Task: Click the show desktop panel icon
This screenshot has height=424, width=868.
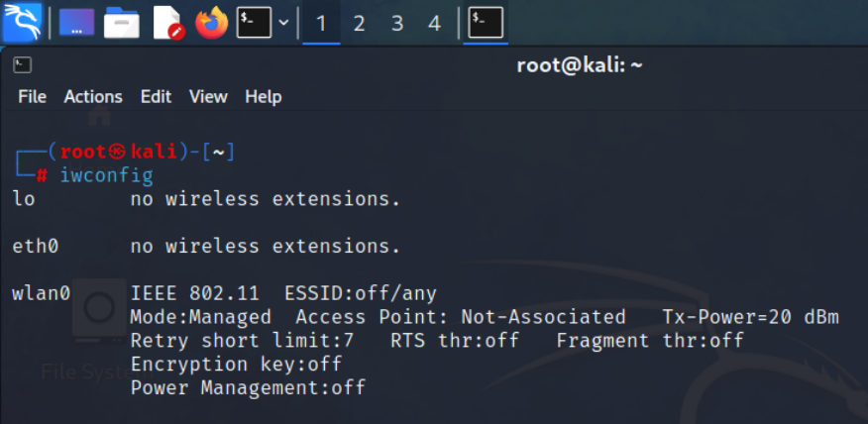Action: (77, 22)
